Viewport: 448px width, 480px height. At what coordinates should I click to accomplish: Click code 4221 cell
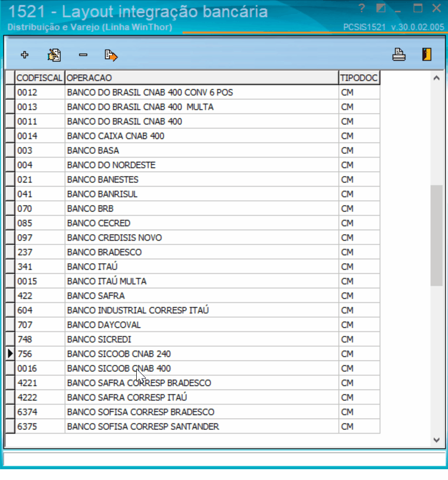(40, 383)
